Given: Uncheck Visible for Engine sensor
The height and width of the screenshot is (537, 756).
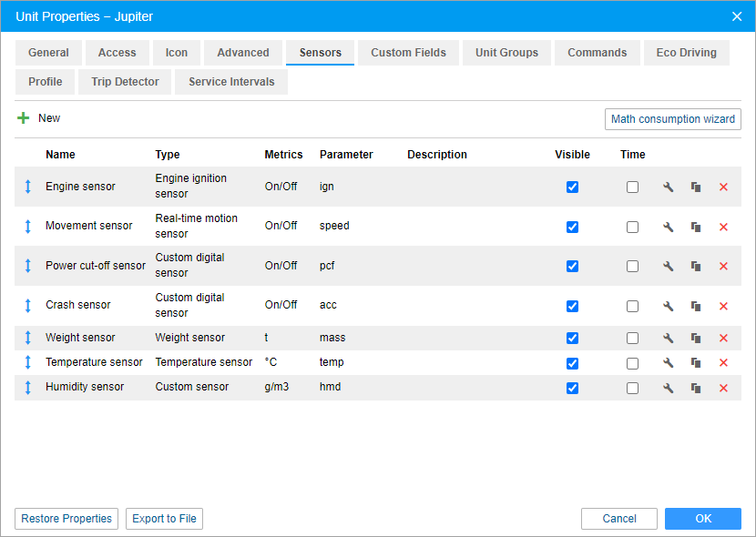Looking at the screenshot, I should [x=572, y=187].
